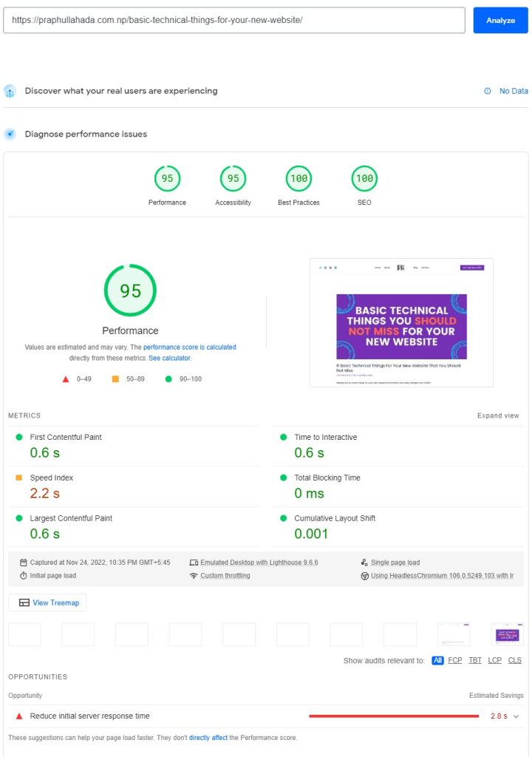Image resolution: width=532 pixels, height=757 pixels.
Task: Expand the metrics with Expand view
Action: pos(498,415)
